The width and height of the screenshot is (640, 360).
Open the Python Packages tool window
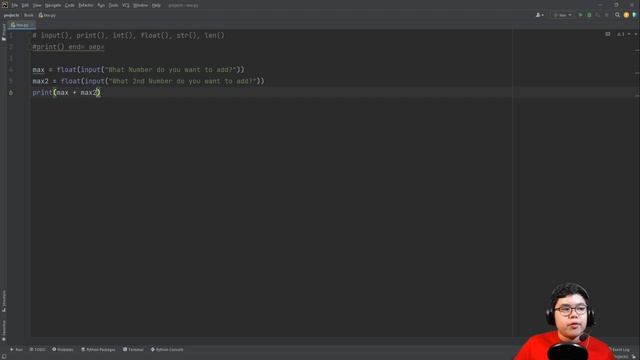coord(98,350)
